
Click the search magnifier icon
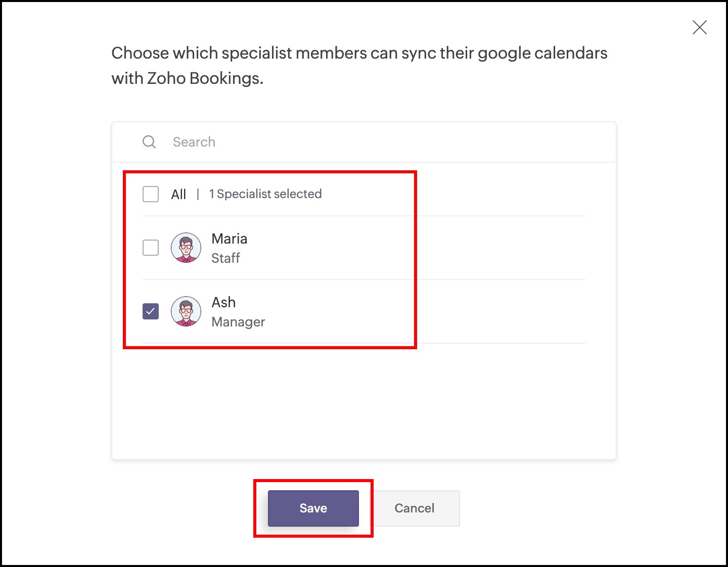point(149,142)
